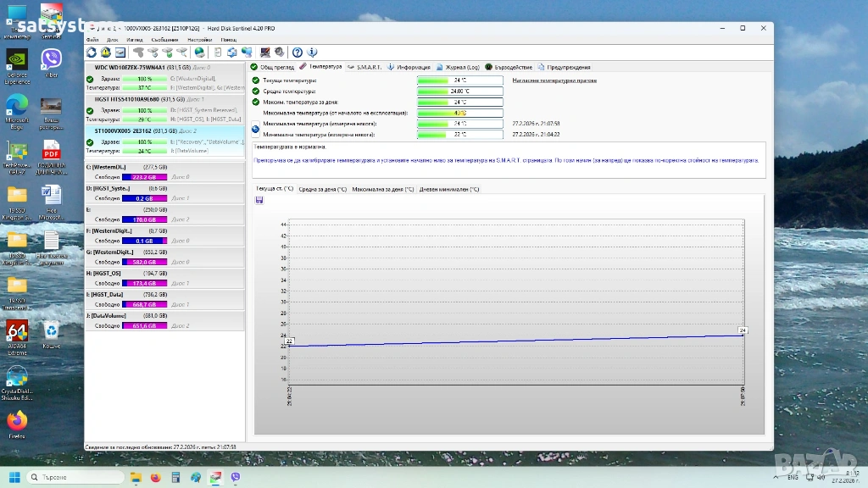Screen dimensions: 868x488
Task: Open the Настройки menu
Action: 199,40
